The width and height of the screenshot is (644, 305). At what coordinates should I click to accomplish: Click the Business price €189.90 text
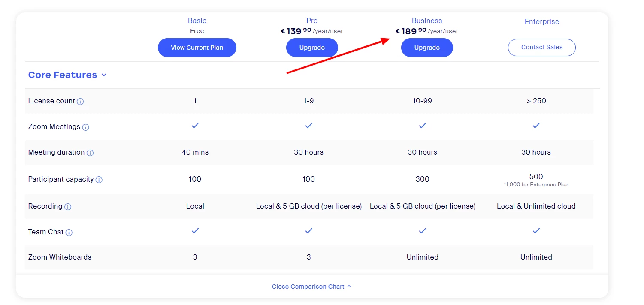(427, 31)
